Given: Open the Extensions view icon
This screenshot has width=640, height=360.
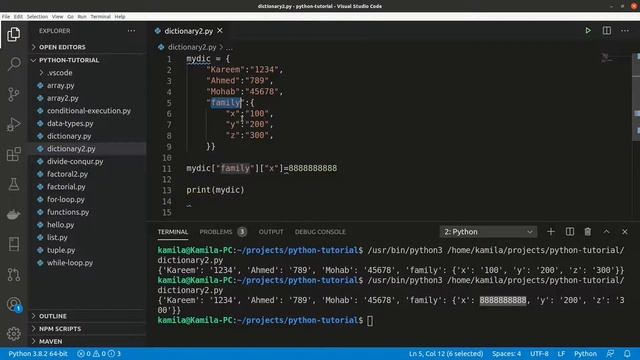Looking at the screenshot, I should point(13,154).
